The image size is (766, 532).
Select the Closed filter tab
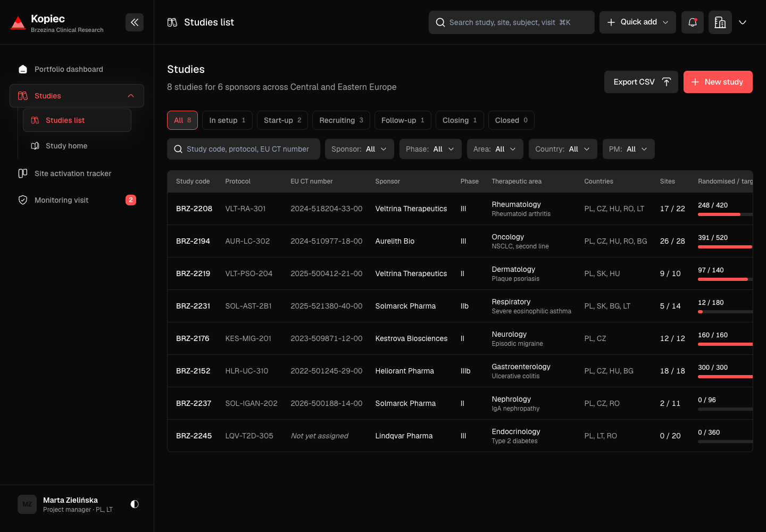511,120
